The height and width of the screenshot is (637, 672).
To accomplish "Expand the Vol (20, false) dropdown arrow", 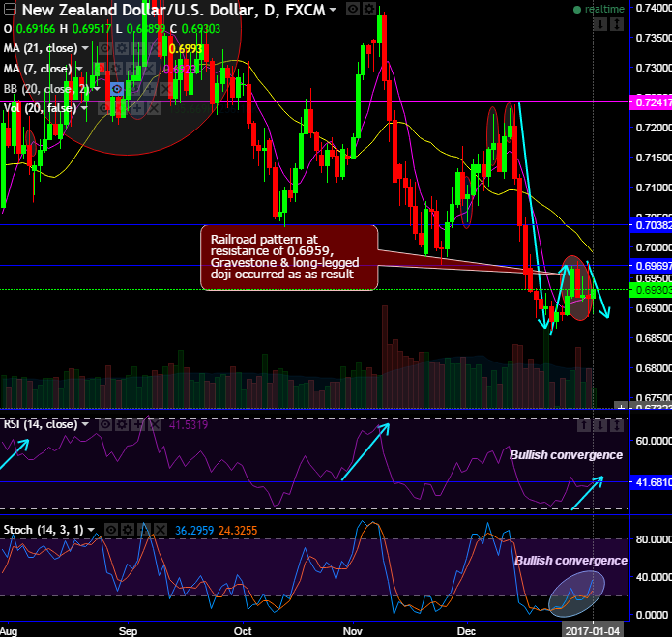I will tap(84, 108).
